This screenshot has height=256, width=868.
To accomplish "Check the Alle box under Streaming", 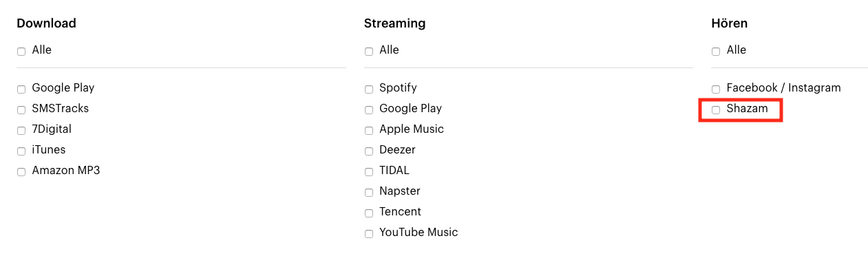I will coord(369,52).
